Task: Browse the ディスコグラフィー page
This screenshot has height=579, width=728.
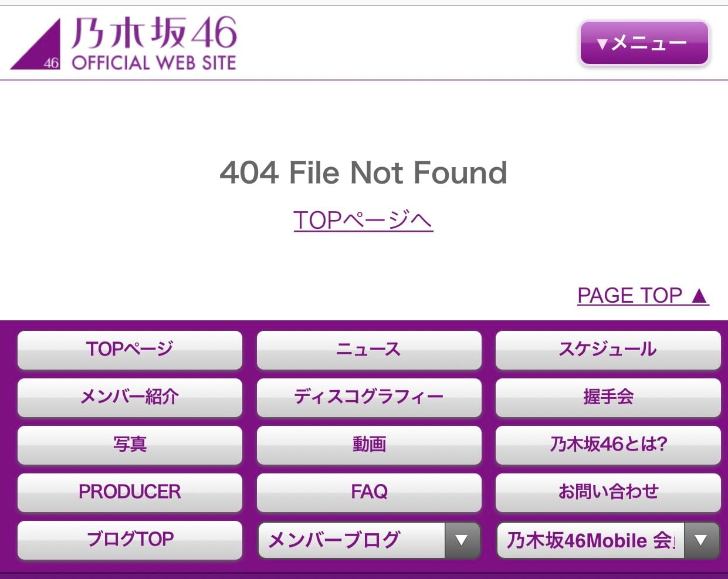Action: [x=369, y=397]
